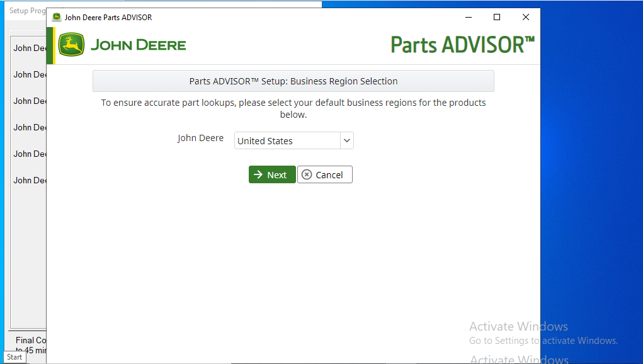
Task: Minimize the Parts ADVISOR window
Action: click(468, 18)
